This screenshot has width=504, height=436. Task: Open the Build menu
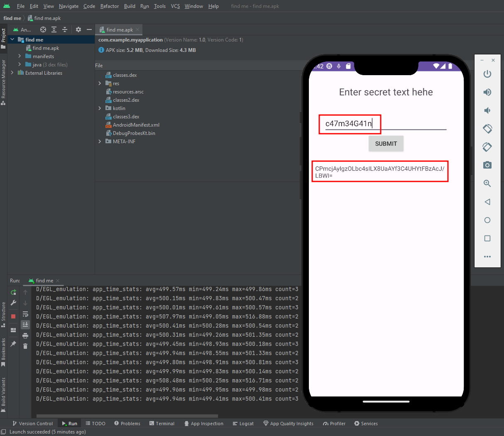click(x=130, y=6)
